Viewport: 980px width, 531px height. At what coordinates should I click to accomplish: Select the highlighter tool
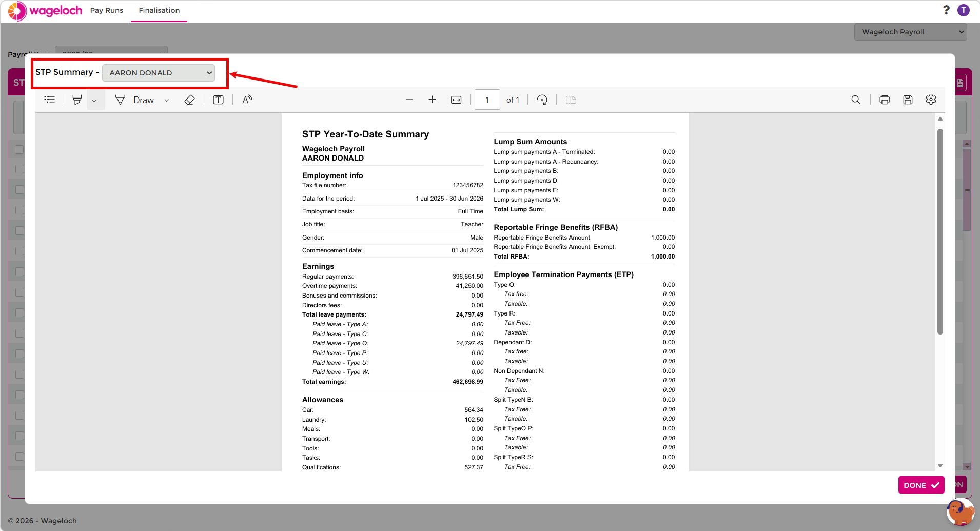77,100
